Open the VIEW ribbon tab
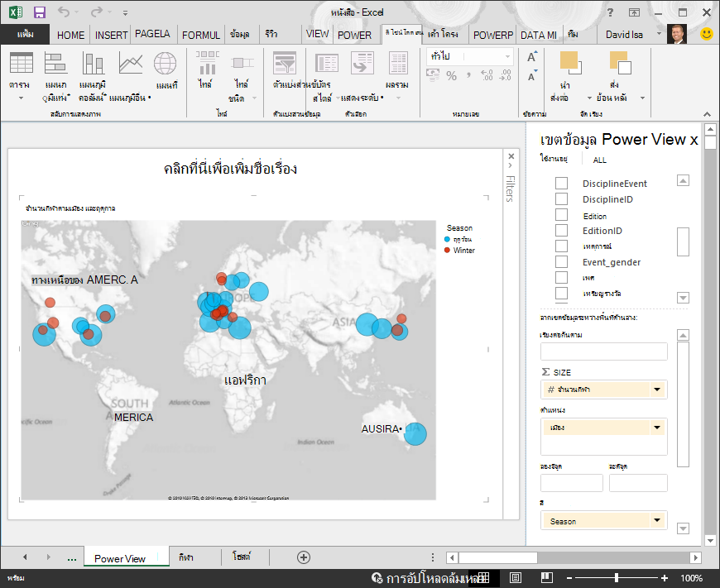 point(317,34)
